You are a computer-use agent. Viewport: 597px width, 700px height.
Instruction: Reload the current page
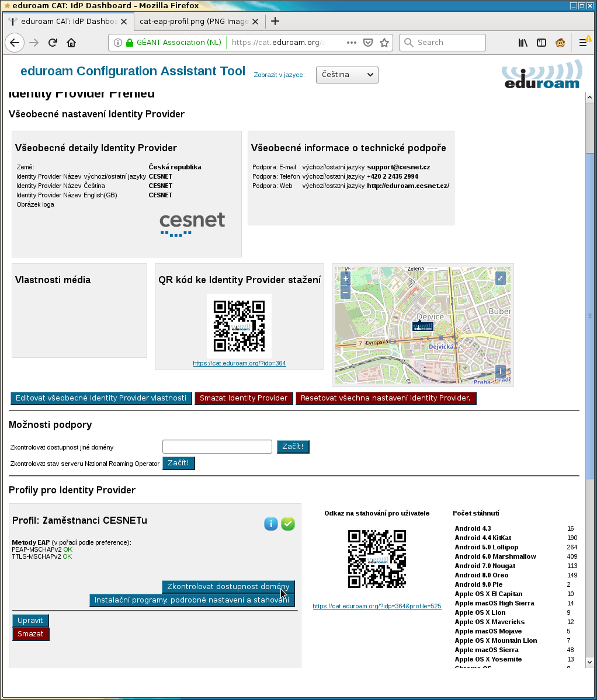(53, 43)
